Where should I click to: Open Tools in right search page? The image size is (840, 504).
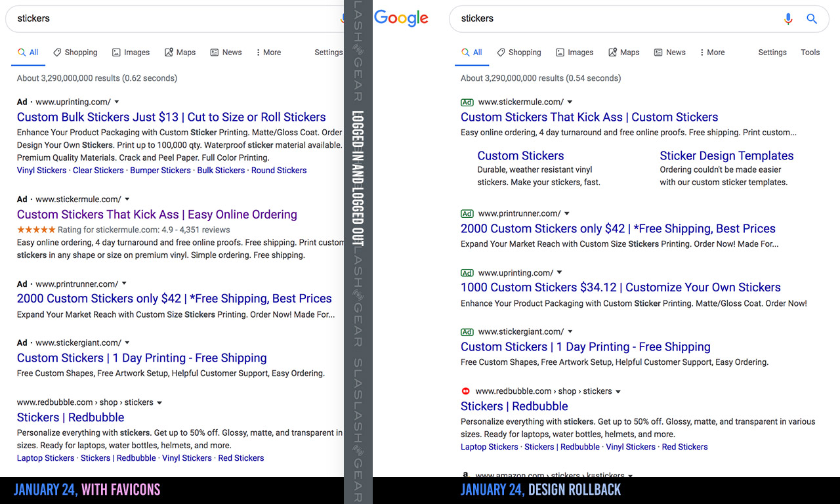click(810, 52)
